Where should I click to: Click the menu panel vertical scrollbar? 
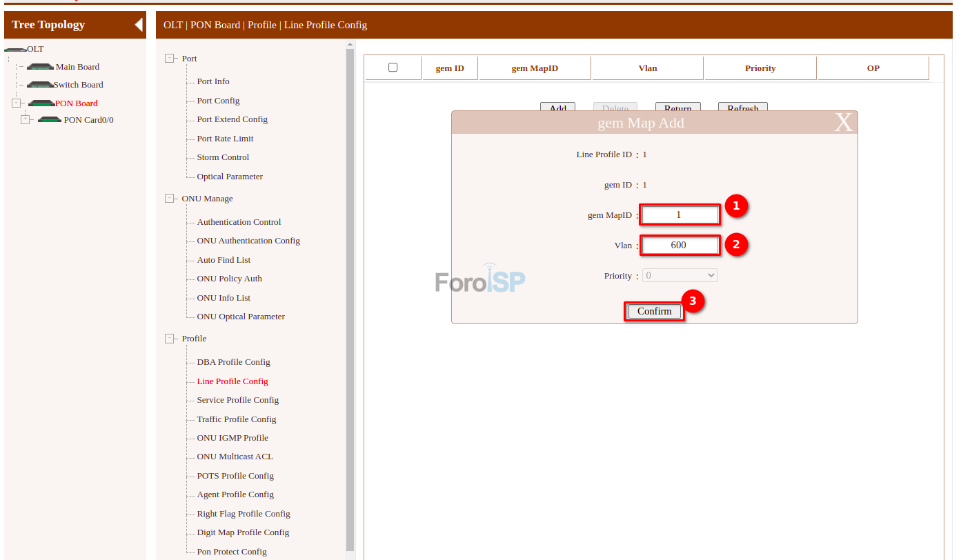[350, 276]
